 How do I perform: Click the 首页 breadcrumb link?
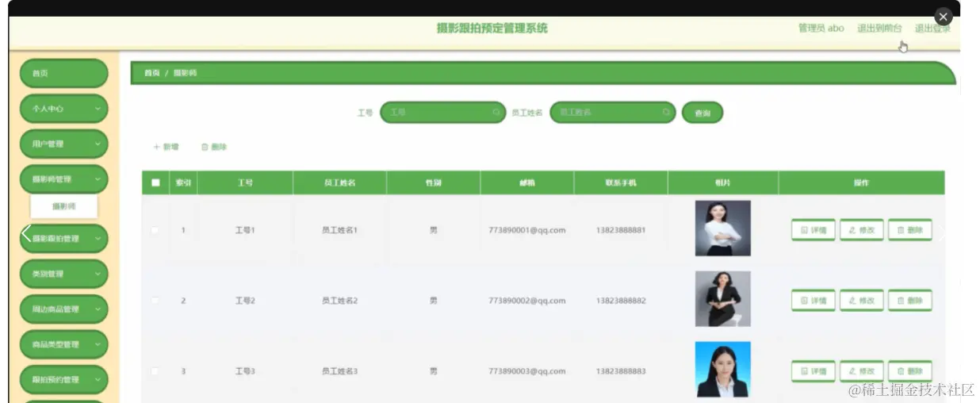click(x=151, y=73)
